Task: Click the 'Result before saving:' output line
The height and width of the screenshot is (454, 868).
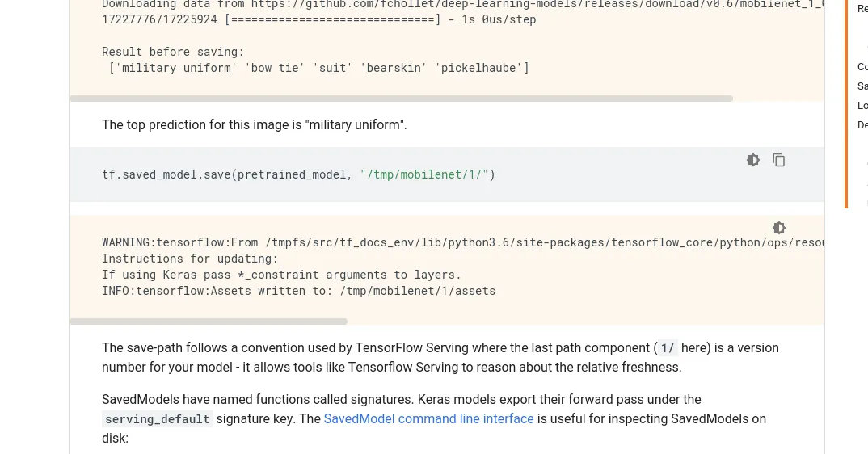Action: [173, 52]
